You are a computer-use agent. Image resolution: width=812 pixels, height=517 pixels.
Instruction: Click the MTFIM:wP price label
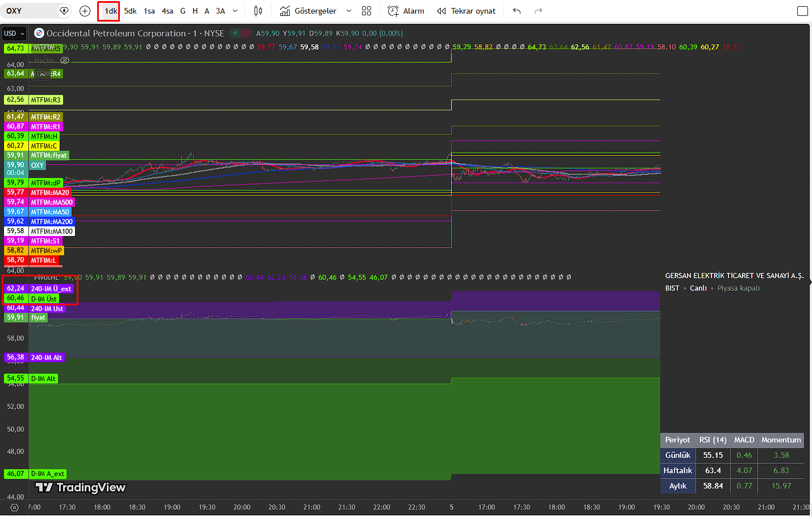click(x=47, y=251)
